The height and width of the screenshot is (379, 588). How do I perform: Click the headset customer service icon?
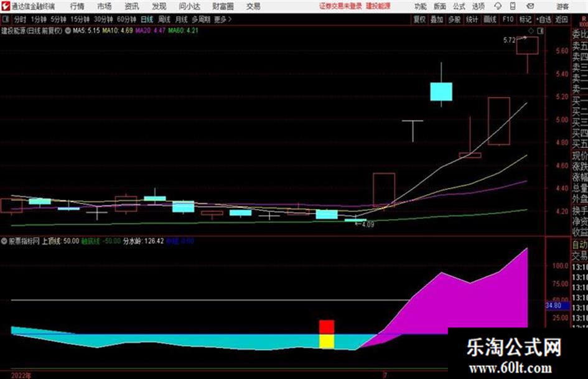tap(498, 6)
